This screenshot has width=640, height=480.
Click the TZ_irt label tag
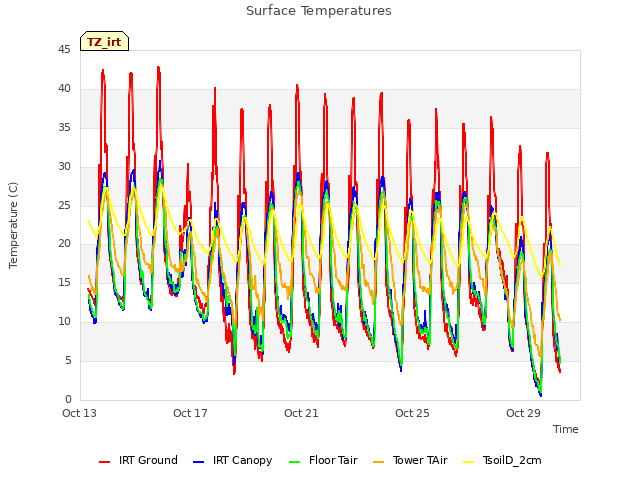(x=104, y=41)
